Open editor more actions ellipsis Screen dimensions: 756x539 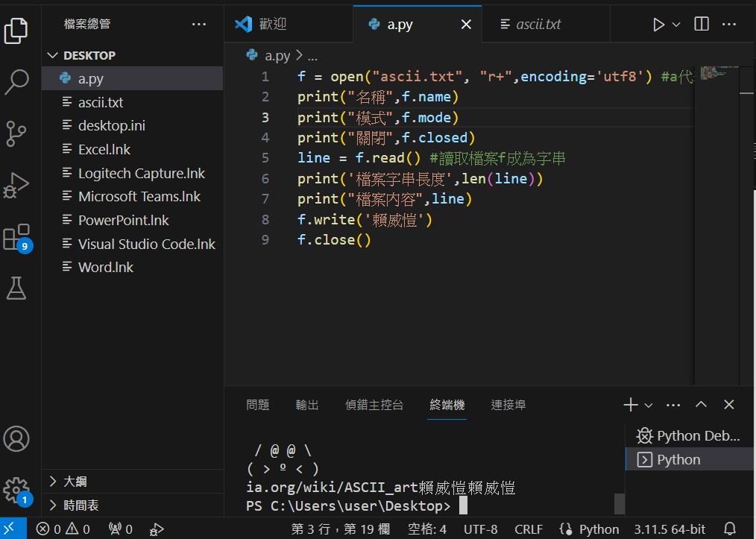(x=728, y=24)
